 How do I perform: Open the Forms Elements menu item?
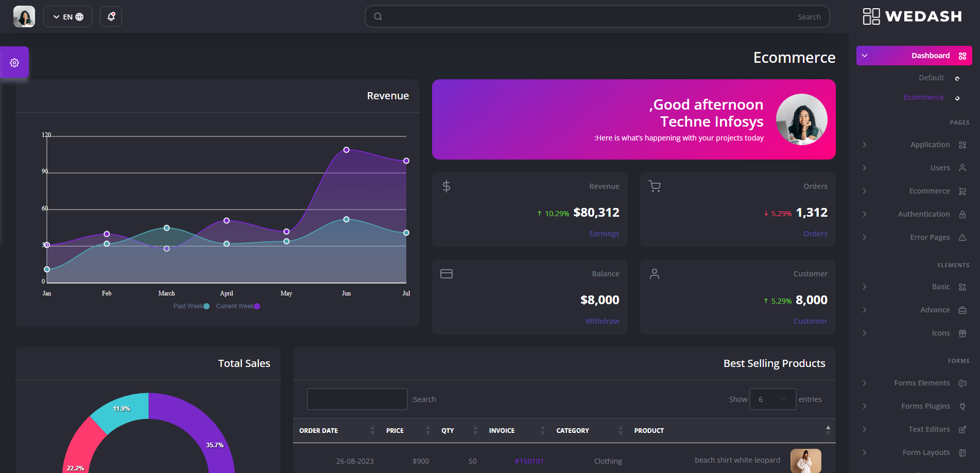click(x=921, y=383)
